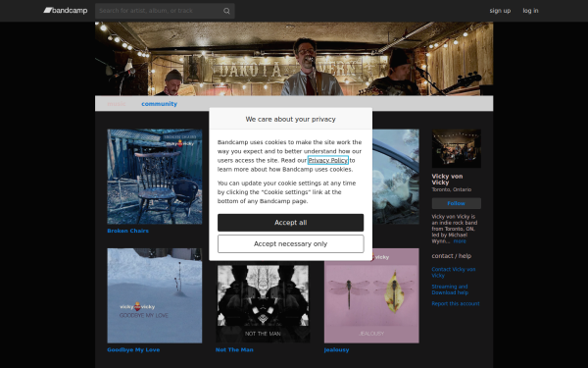
Task: Open the Broken Chairs album cover
Action: tap(155, 177)
